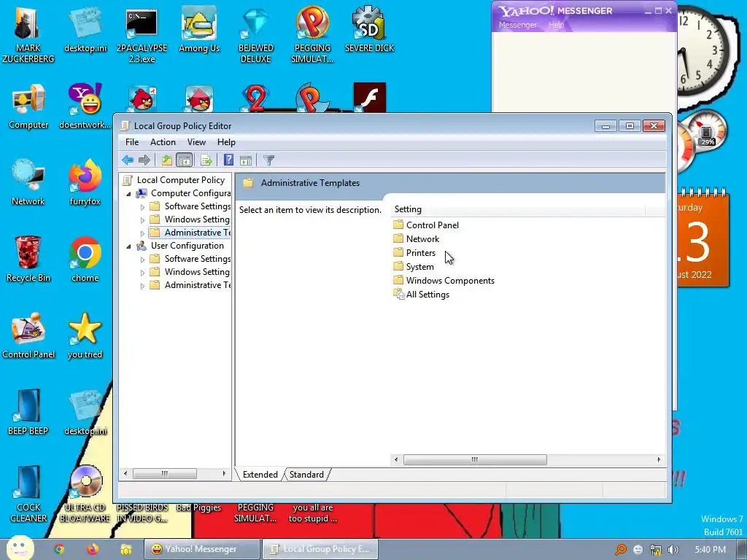747x560 pixels.
Task: Expand Administrative Templates under Computer Configuration
Action: 142,233
